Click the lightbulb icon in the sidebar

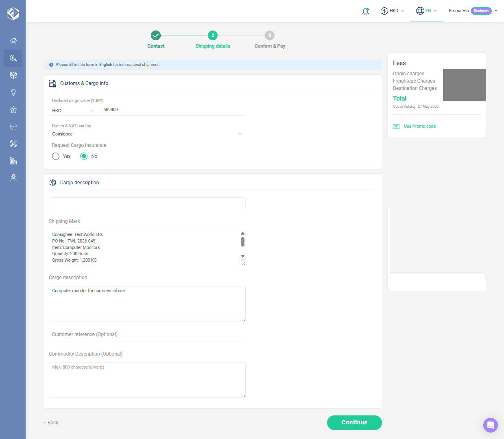pos(13,92)
